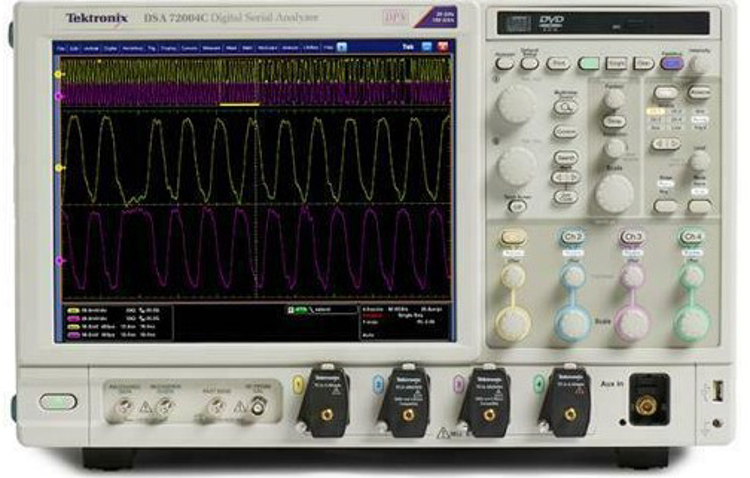Click the Intensity knob
The image size is (750, 478).
click(700, 64)
